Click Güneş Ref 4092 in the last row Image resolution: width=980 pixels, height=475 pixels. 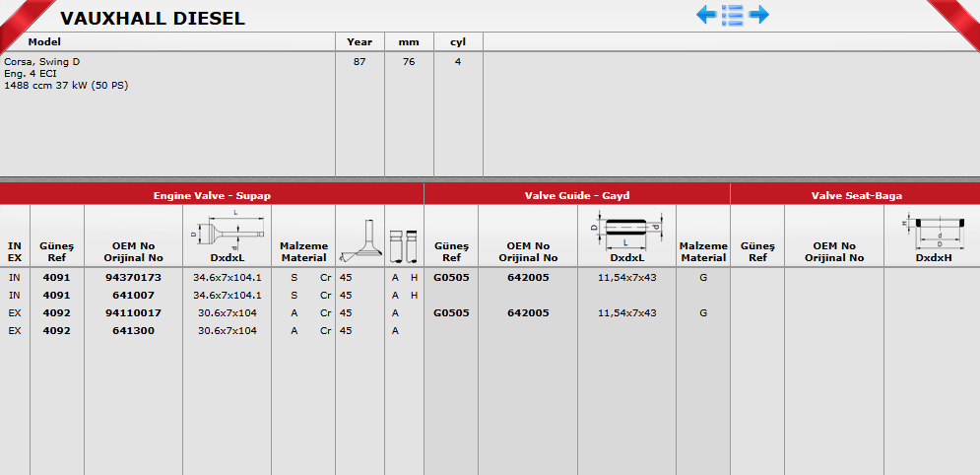(56, 330)
